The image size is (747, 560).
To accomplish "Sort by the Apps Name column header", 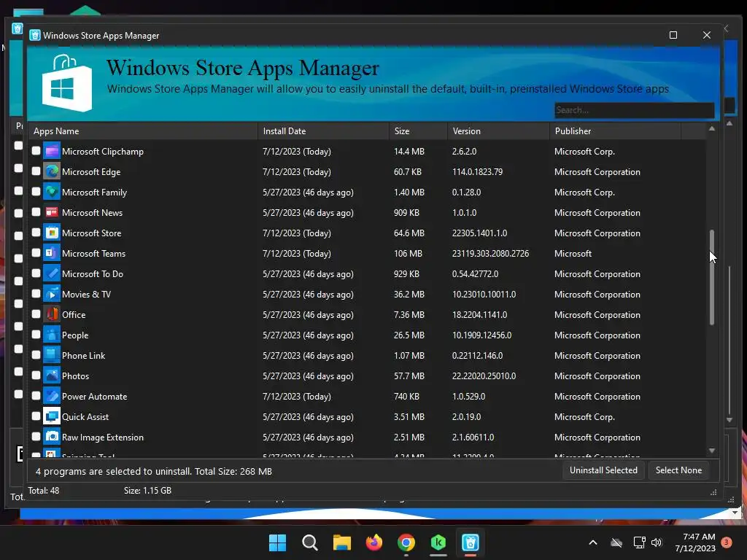I will tap(143, 131).
